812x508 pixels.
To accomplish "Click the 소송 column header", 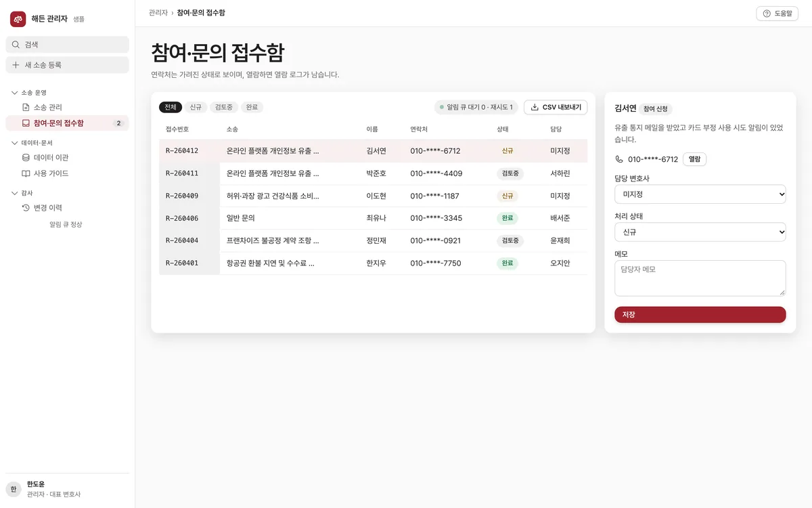I will (232, 129).
